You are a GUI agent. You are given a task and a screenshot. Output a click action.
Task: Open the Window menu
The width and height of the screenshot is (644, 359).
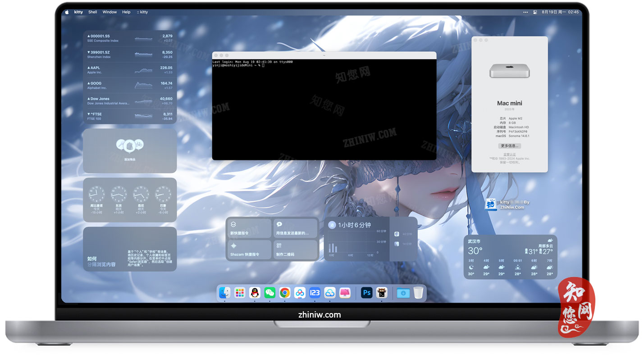point(110,12)
